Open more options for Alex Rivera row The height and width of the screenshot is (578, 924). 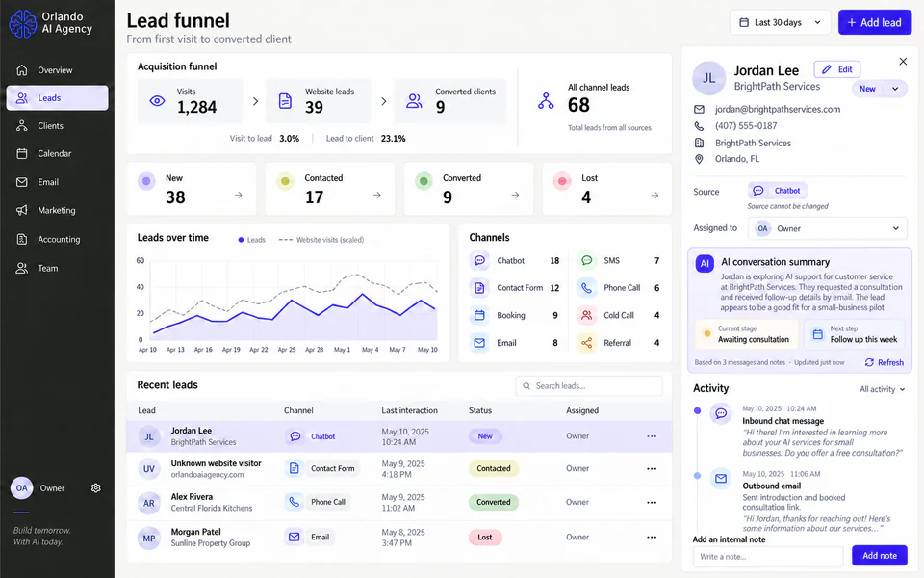coord(652,503)
